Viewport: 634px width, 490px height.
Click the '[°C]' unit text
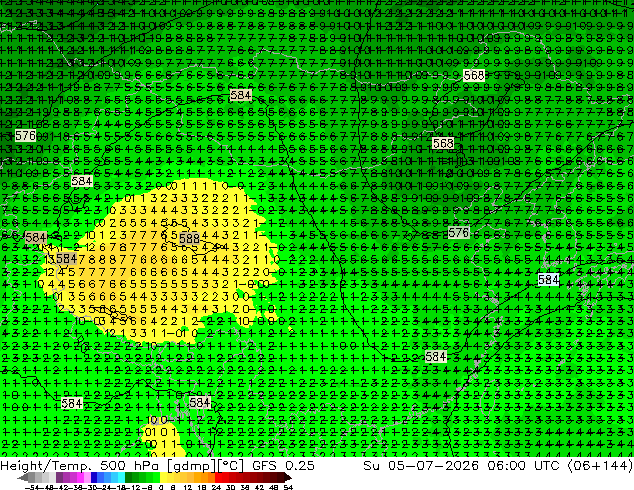230,466
